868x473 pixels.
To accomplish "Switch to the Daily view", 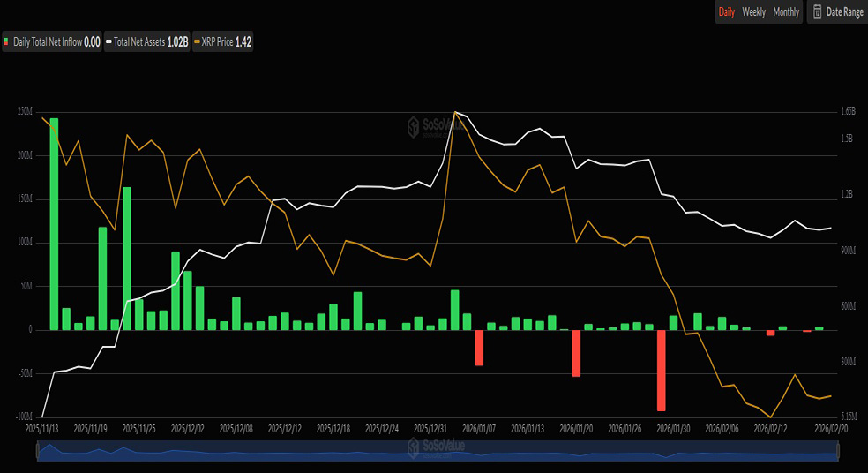I will (727, 12).
